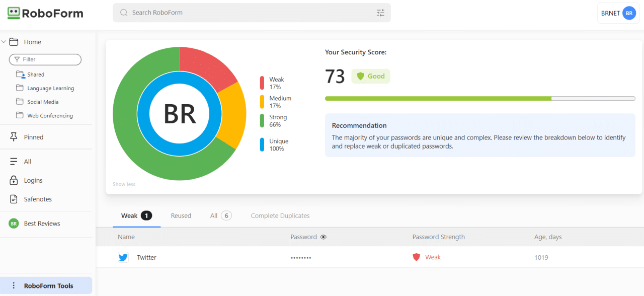Screen dimensions: 644x296
Task: Open Logins with the padlock icon
Action: [33, 180]
